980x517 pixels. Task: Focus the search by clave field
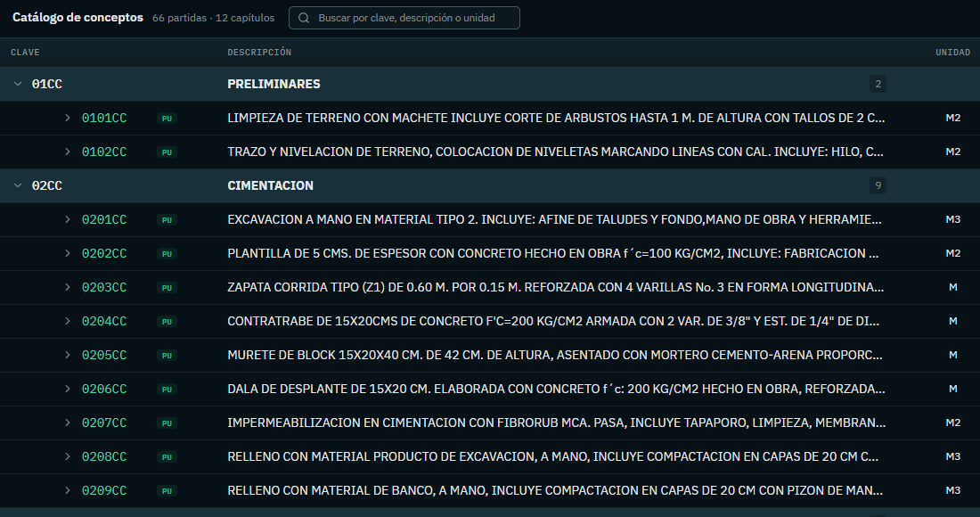pyautogui.click(x=404, y=18)
